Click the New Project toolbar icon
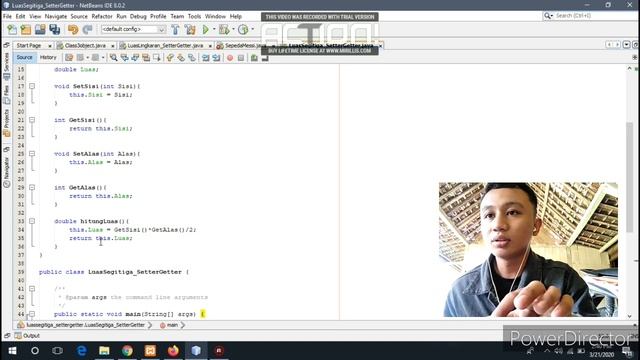 click(26, 29)
